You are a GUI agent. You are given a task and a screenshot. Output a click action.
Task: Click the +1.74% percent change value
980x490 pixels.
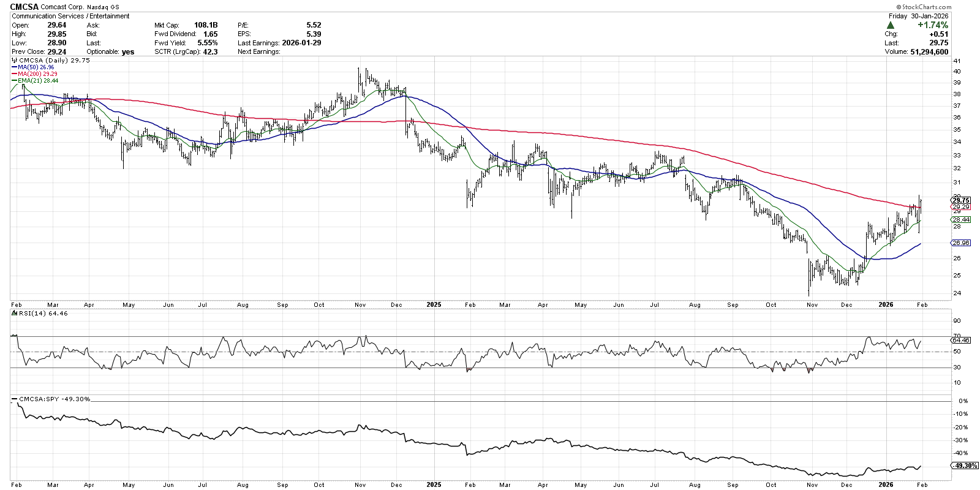932,25
